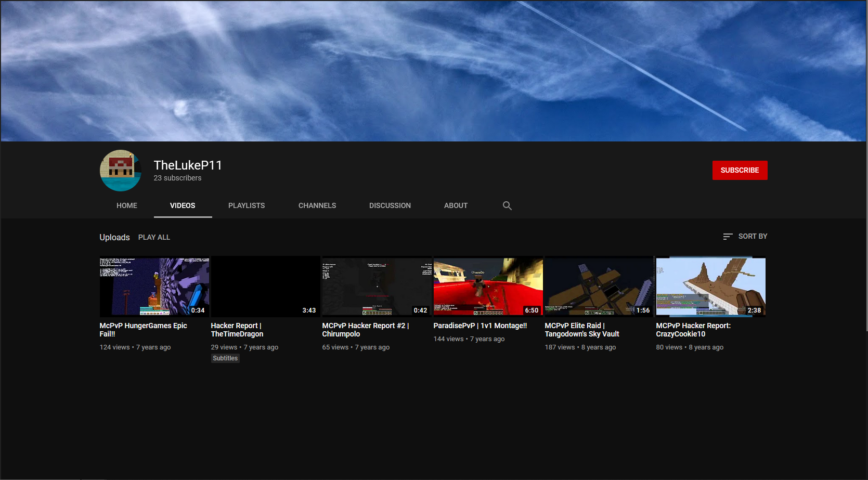Open the DISCUSSION tab

(390, 205)
